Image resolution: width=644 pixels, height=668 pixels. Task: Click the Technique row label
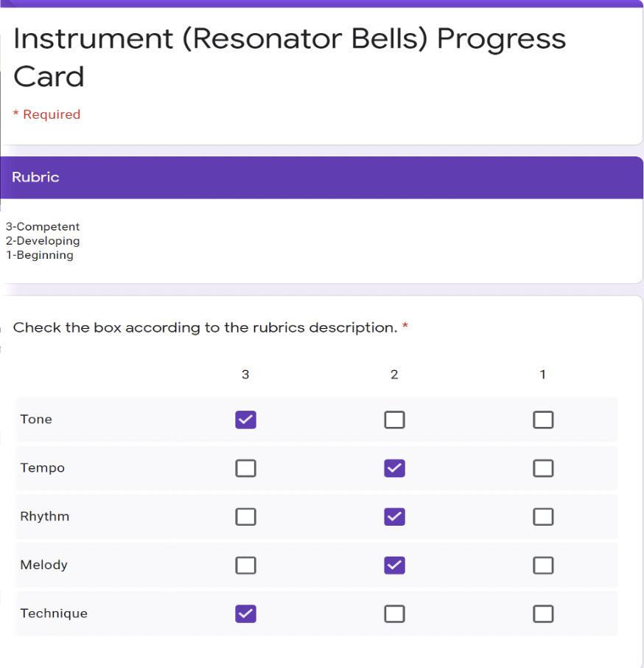(54, 613)
